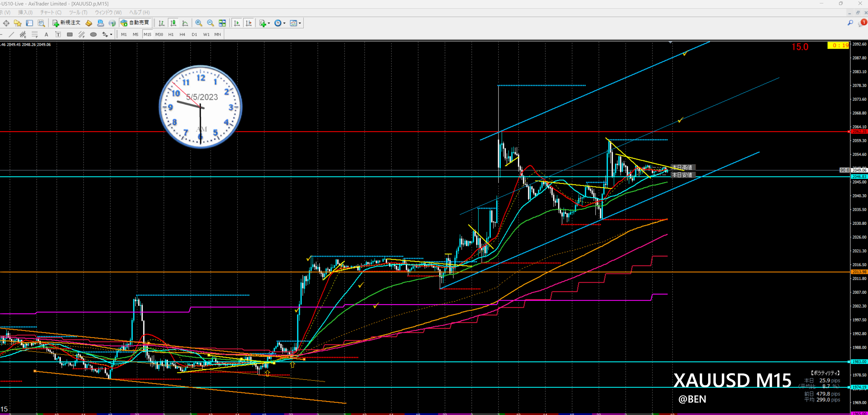Toggle chart shift button
This screenshot has width=868, height=415.
249,23
